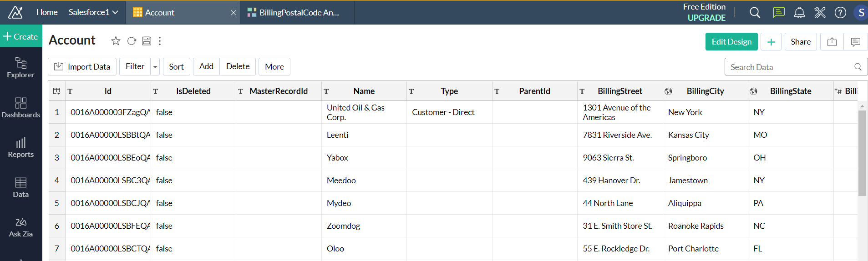Click the Share button
The height and width of the screenshot is (261, 868).
pyautogui.click(x=801, y=42)
